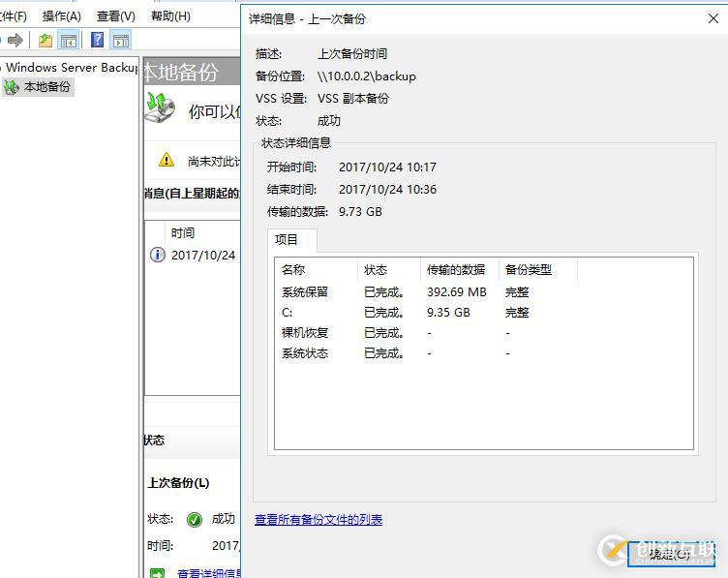
Task: Toggle the show/hide action pane icon
Action: 121,41
